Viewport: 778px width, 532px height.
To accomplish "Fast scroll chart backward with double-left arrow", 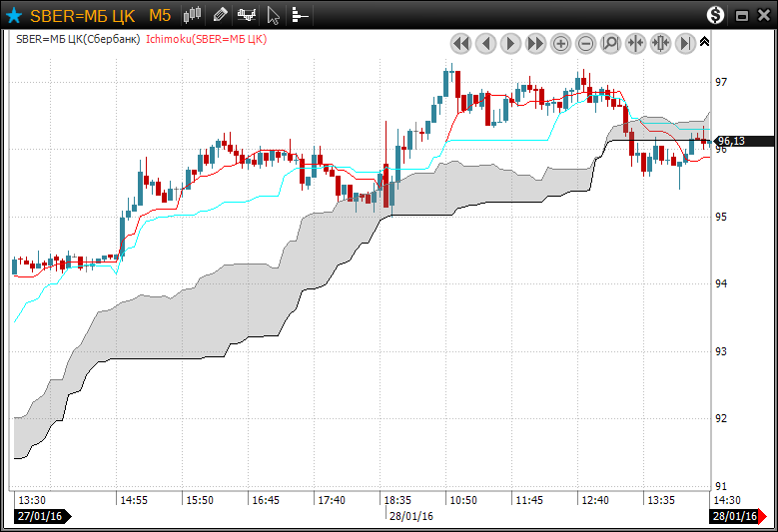I will (460, 43).
